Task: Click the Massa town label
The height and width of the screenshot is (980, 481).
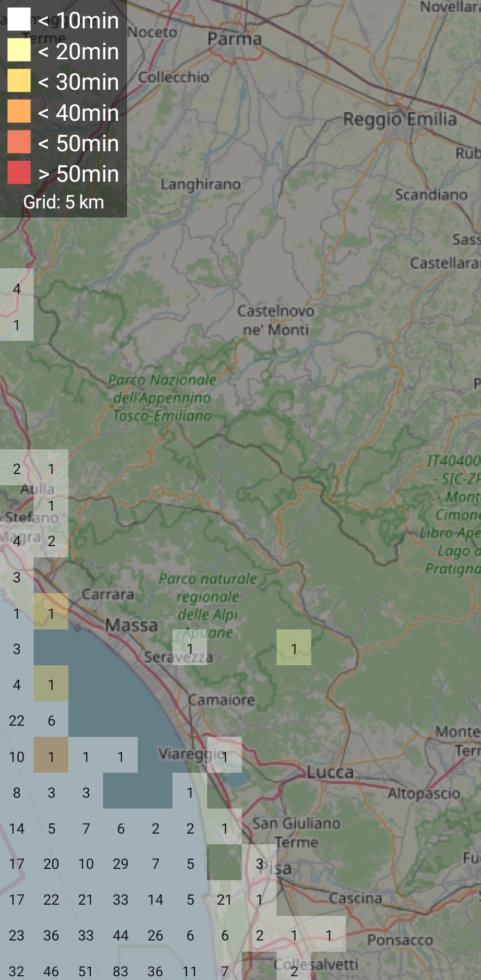Action: tap(131, 625)
